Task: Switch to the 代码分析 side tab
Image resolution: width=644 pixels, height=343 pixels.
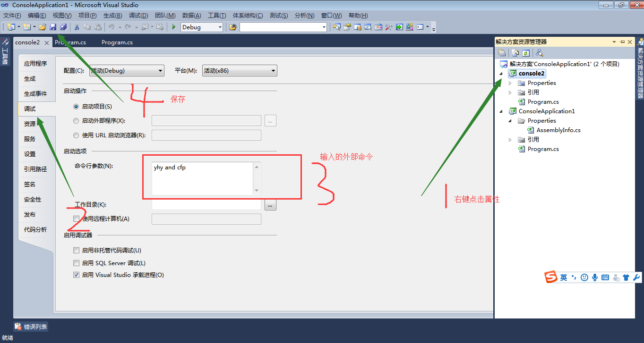Action: click(35, 230)
